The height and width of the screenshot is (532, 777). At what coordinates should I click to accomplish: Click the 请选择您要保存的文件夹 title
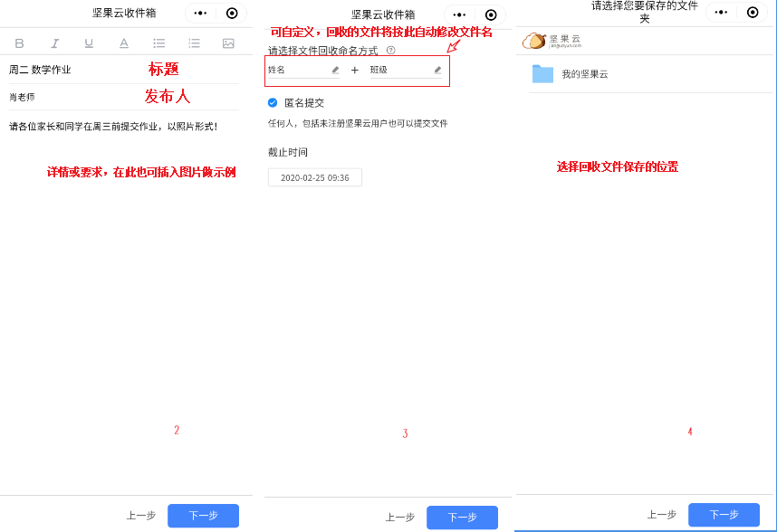(x=645, y=13)
